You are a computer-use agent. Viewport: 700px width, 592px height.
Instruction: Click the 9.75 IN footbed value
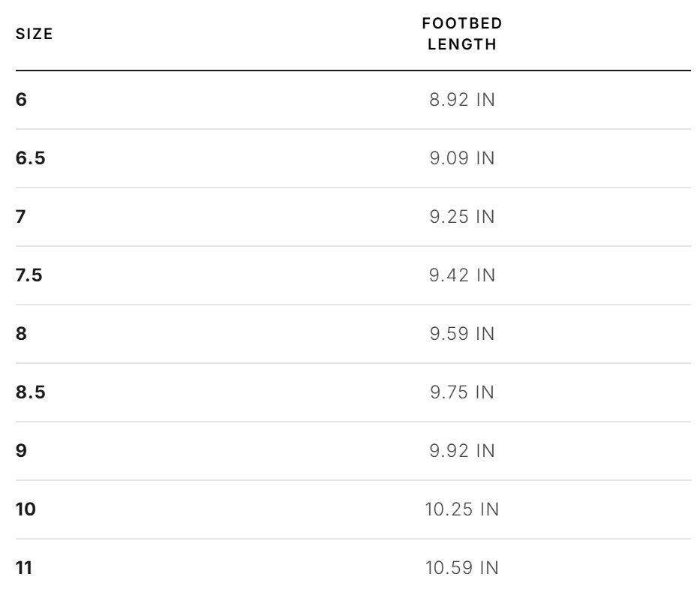pyautogui.click(x=462, y=392)
